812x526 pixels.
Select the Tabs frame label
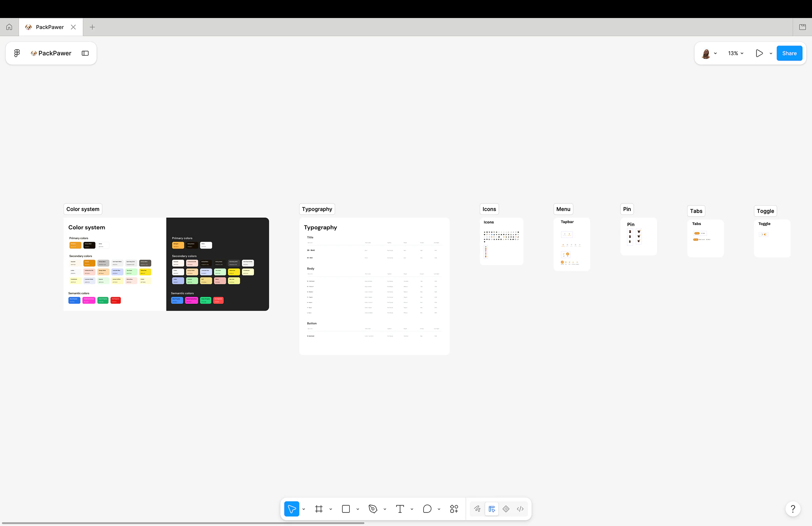pyautogui.click(x=696, y=211)
